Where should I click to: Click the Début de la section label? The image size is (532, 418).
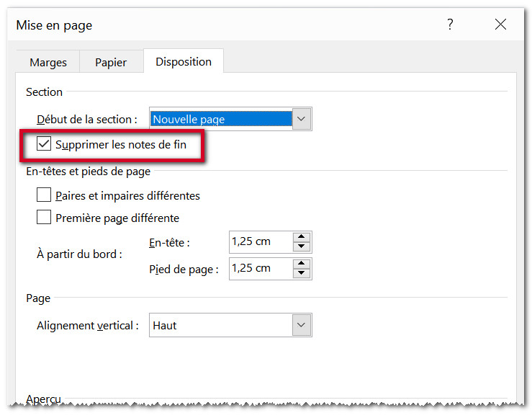coord(86,120)
